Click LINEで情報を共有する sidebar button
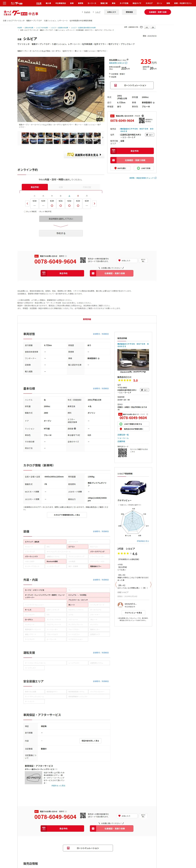Screen dimensions: 196x868 pos(133,424)
